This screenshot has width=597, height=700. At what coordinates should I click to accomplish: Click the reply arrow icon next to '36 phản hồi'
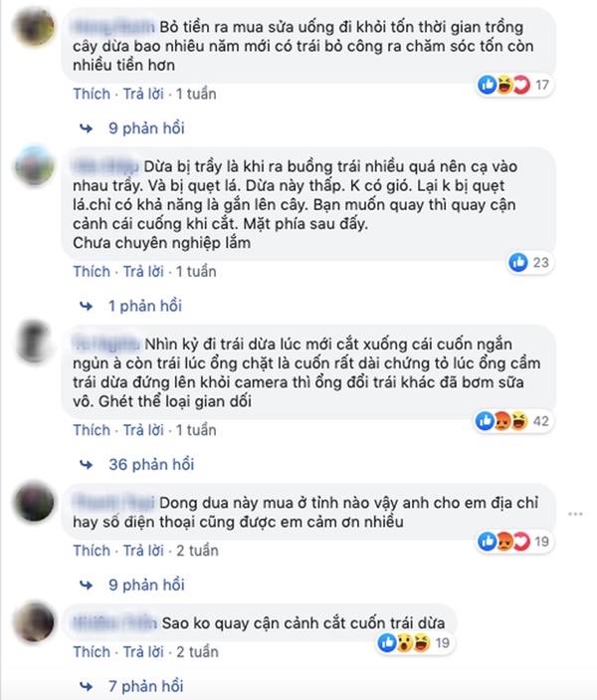pos(87,465)
